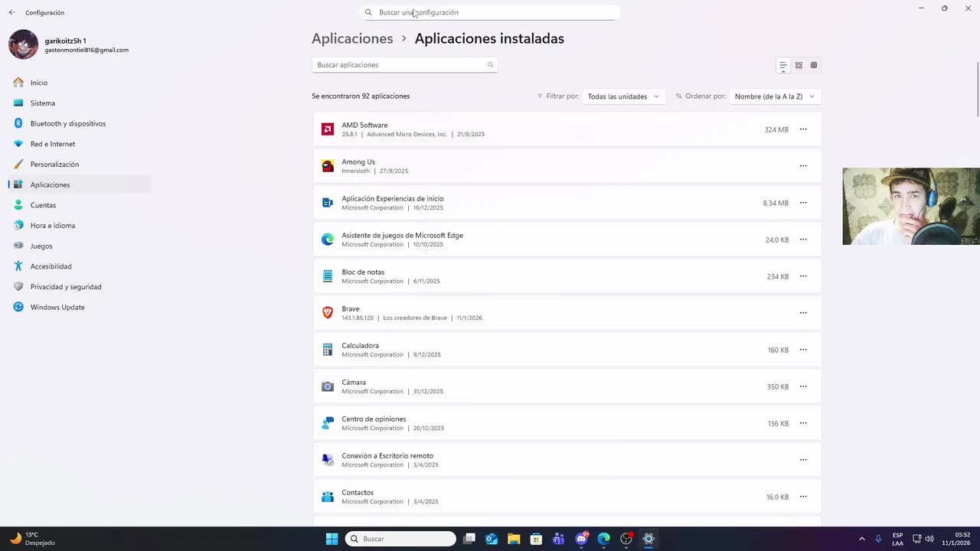Image resolution: width=980 pixels, height=551 pixels.
Task: Click the Contactos app icon
Action: pyautogui.click(x=328, y=497)
